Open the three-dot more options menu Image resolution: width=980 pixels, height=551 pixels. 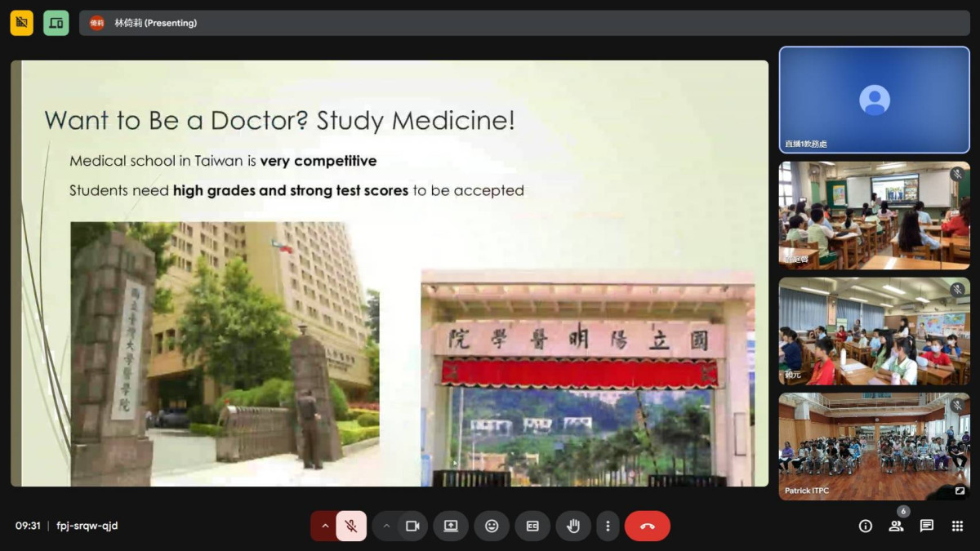pyautogui.click(x=608, y=527)
